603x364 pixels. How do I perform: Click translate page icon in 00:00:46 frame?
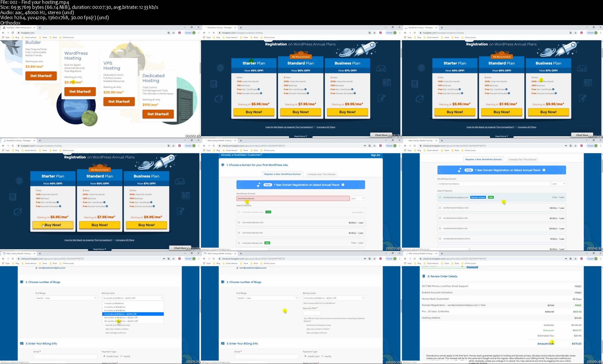click(x=169, y=33)
